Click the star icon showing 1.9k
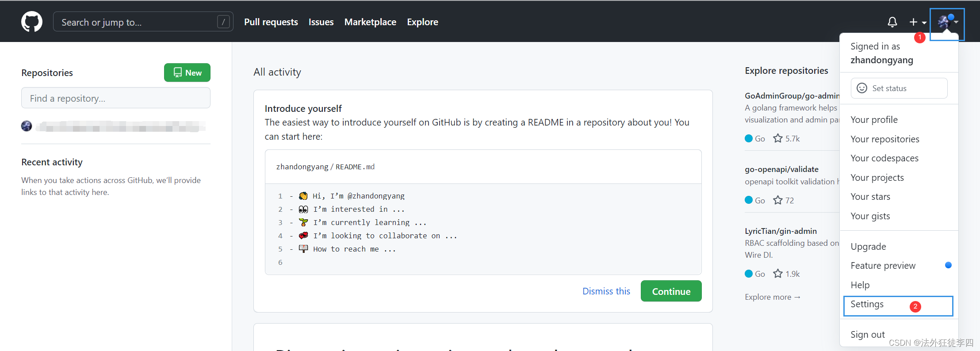The height and width of the screenshot is (351, 980). (x=778, y=274)
